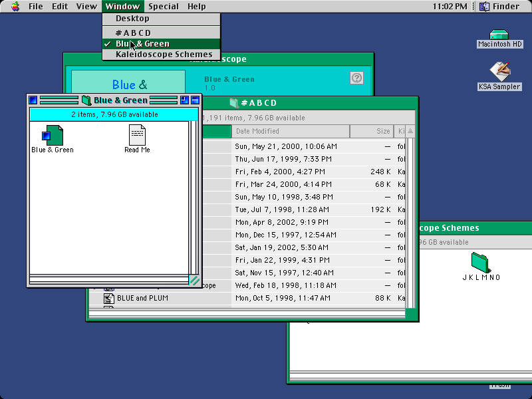Select the J K L M N O folder icon
This screenshot has height=399, width=532.
(481, 262)
